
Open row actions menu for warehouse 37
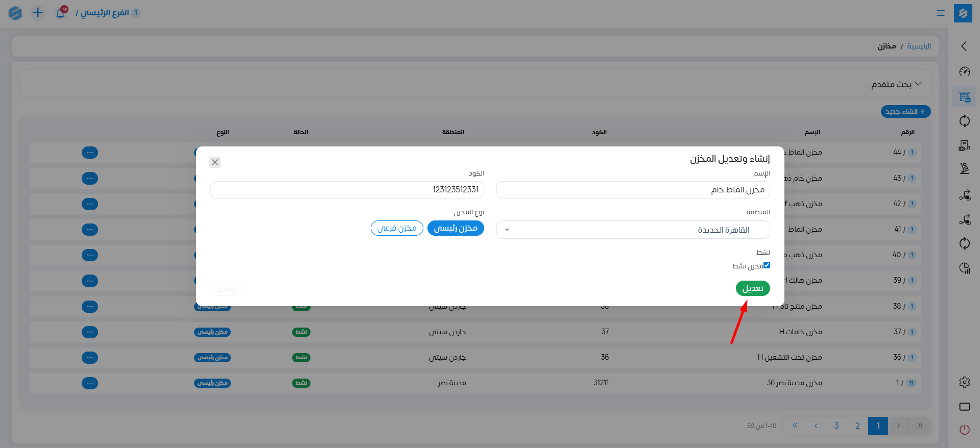[90, 332]
